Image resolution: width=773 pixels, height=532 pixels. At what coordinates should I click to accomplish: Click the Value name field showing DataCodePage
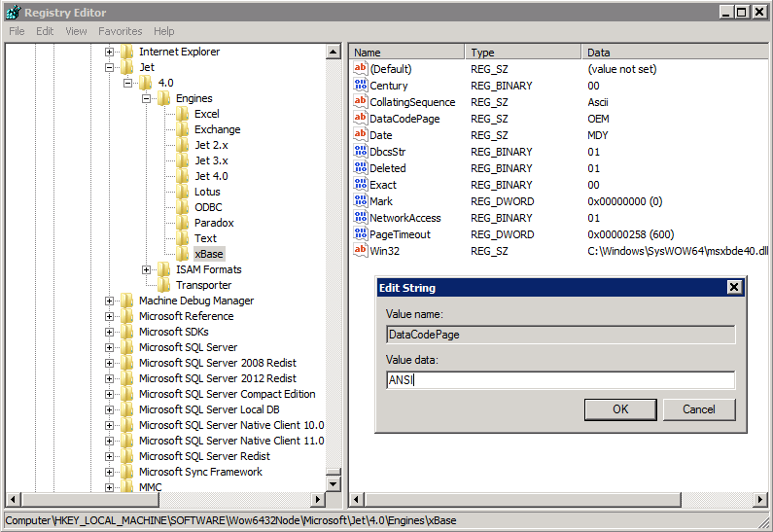[560, 335]
